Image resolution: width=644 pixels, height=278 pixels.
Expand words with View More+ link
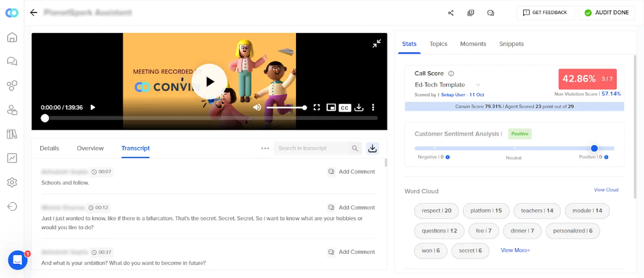pyautogui.click(x=515, y=250)
